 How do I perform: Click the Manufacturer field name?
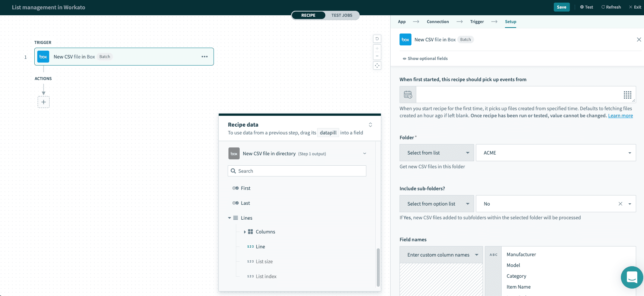coord(521,255)
